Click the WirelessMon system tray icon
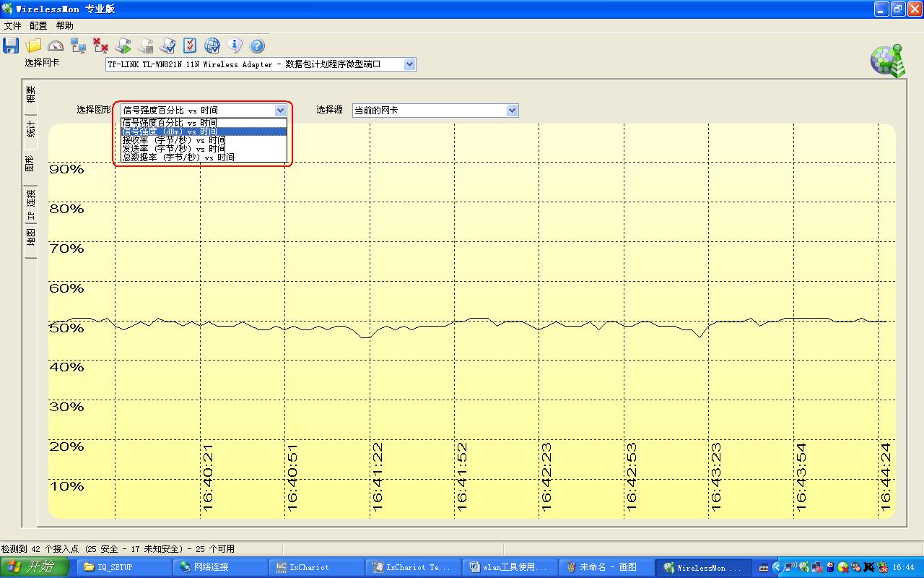Screen dimensions: 924x578 [x=804, y=567]
